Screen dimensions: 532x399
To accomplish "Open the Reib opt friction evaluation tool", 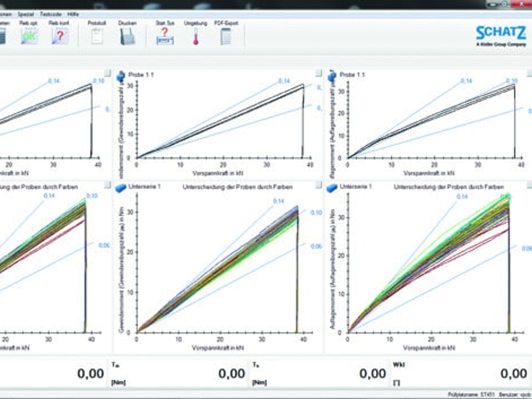I will [29, 36].
